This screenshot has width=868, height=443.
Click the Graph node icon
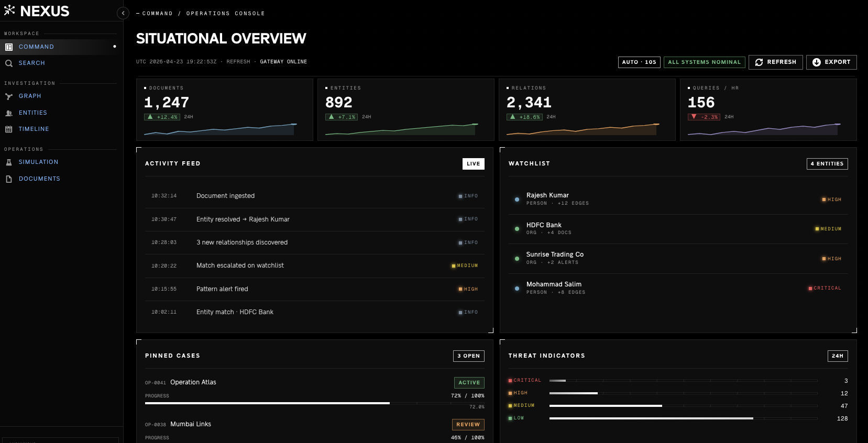pos(9,96)
